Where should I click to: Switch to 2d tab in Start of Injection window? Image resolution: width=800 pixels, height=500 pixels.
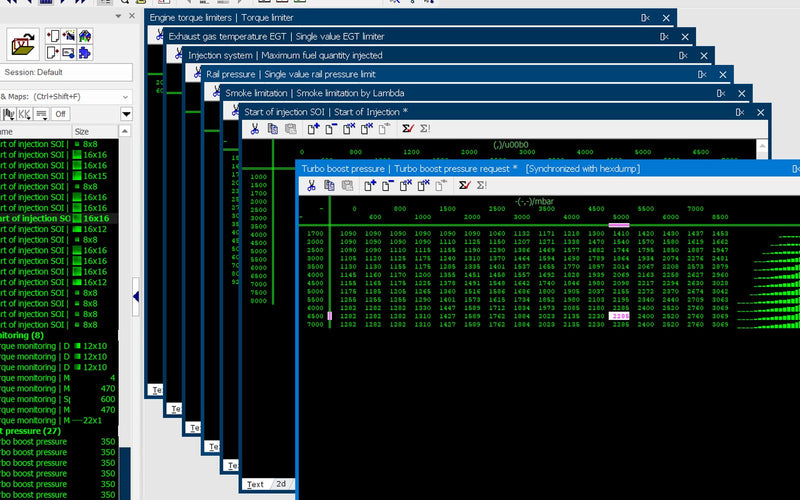point(281,484)
